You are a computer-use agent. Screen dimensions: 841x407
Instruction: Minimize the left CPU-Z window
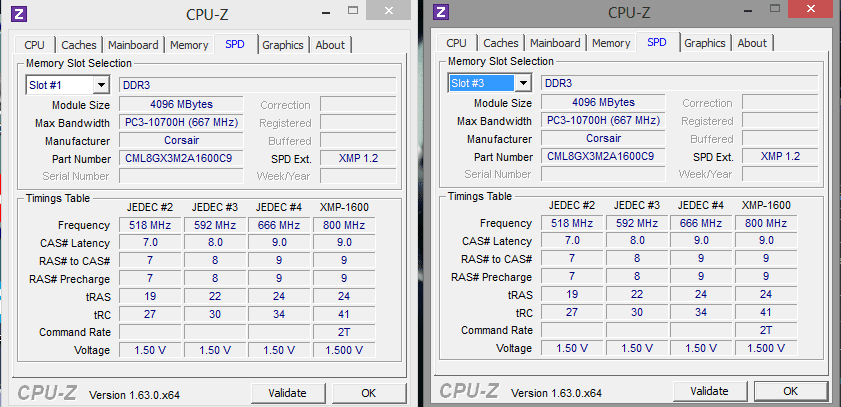click(327, 11)
